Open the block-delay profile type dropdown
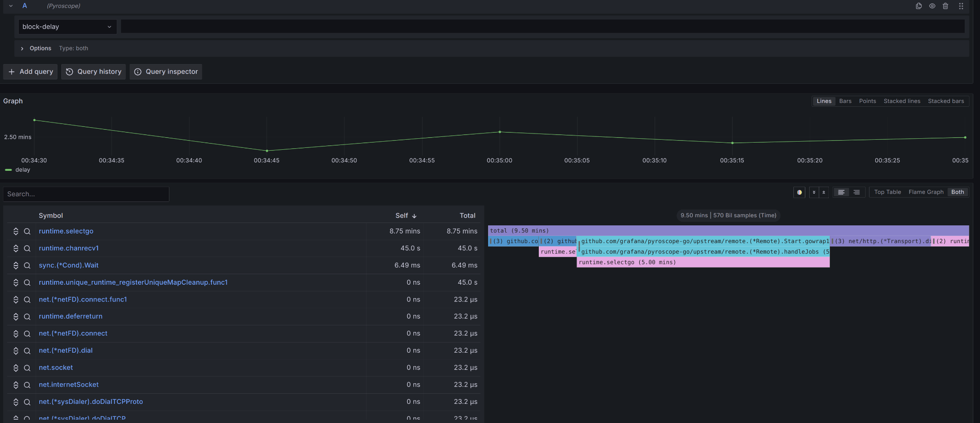The image size is (980, 423). click(x=67, y=27)
